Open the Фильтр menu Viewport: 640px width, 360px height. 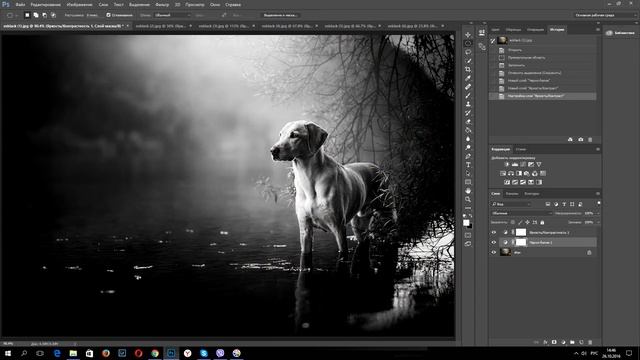click(162, 5)
